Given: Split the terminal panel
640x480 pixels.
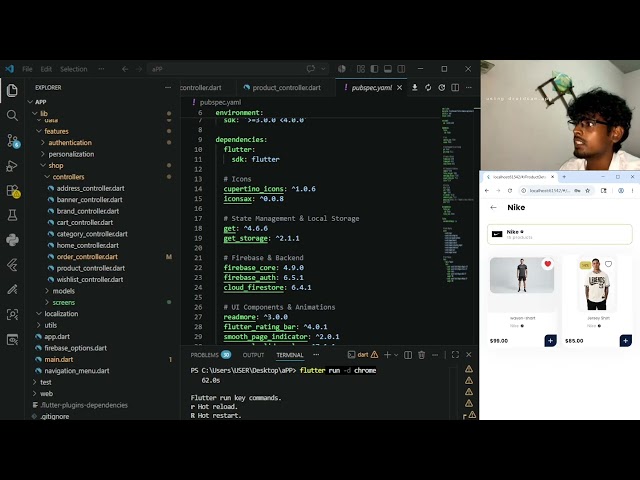Looking at the screenshot, I should tap(408, 355).
